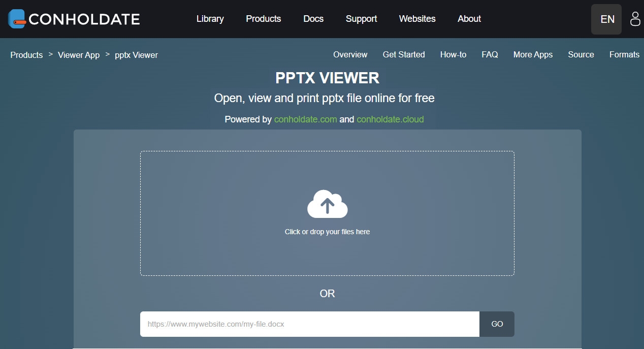This screenshot has width=644, height=349.
Task: Open the FAQ section link
Action: tap(490, 54)
